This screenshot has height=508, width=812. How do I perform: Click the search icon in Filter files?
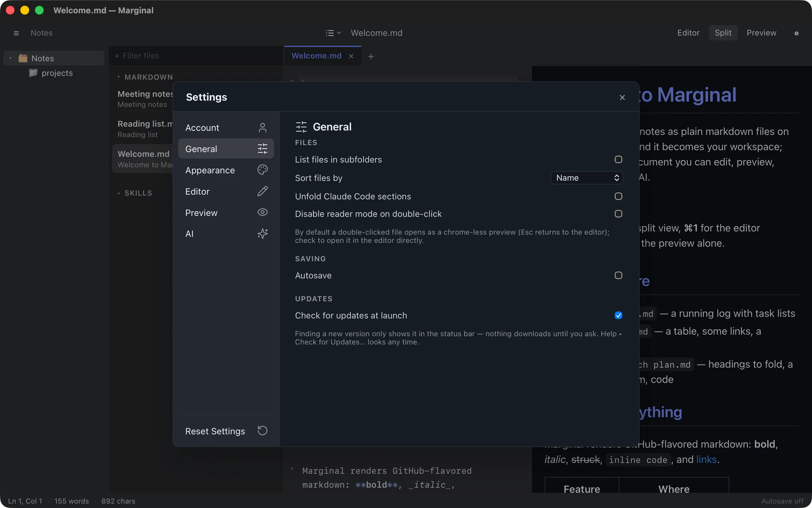[117, 56]
